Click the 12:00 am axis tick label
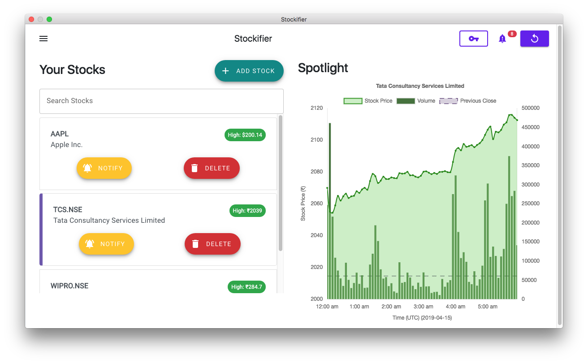This screenshot has width=588, height=364. tap(327, 307)
